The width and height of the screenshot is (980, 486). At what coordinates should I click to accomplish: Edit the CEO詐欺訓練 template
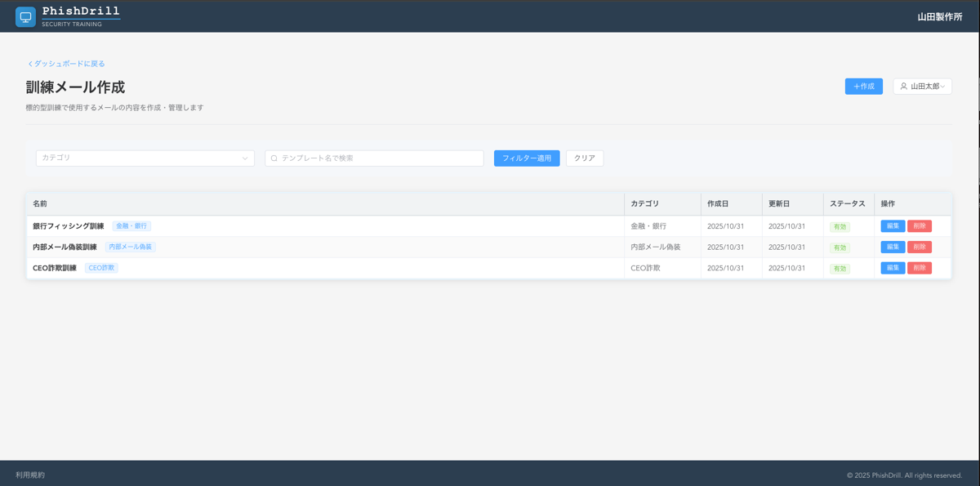(892, 268)
